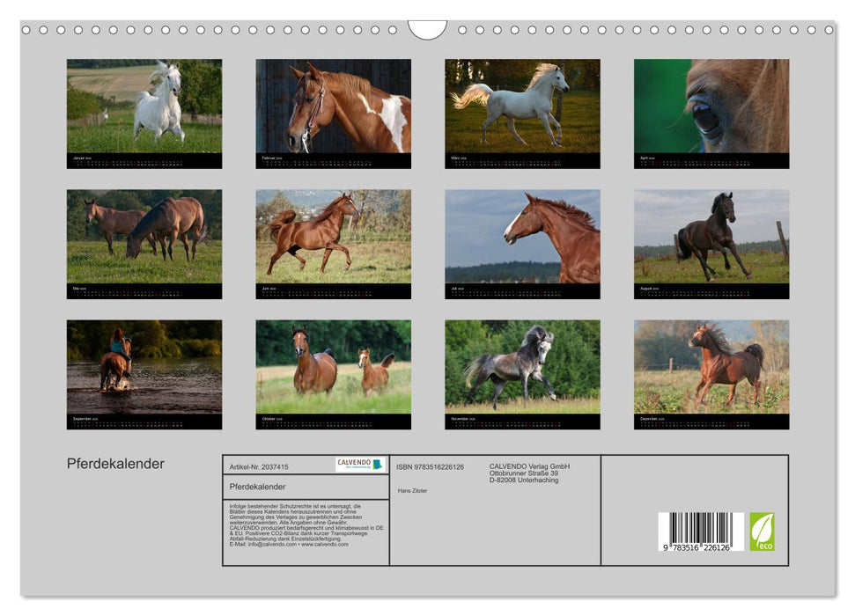Image resolution: width=855 pixels, height=616 pixels.
Task: Click the ISBN 9783516226126 text
Action: pos(430,466)
